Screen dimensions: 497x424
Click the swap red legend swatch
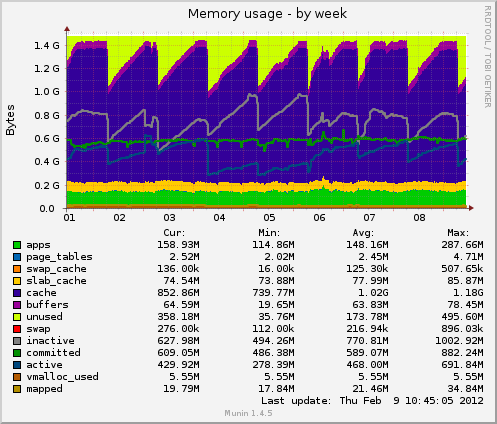point(17,329)
